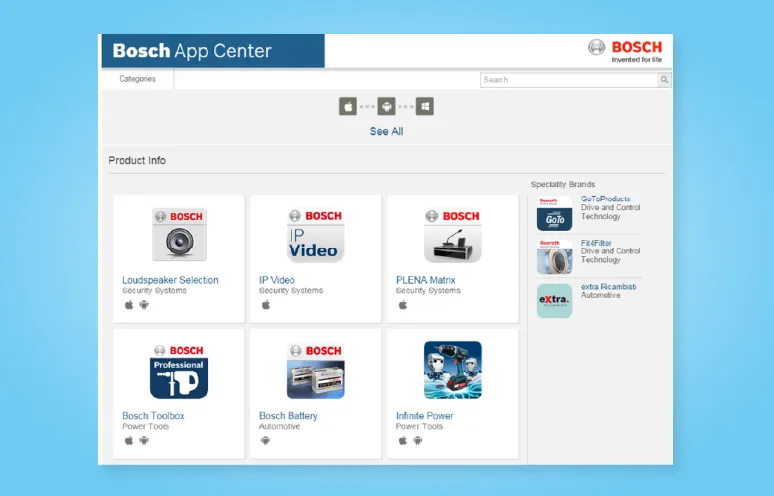Image resolution: width=774 pixels, height=496 pixels.
Task: Click Android icon under Loudspeaker Selection
Action: [144, 305]
